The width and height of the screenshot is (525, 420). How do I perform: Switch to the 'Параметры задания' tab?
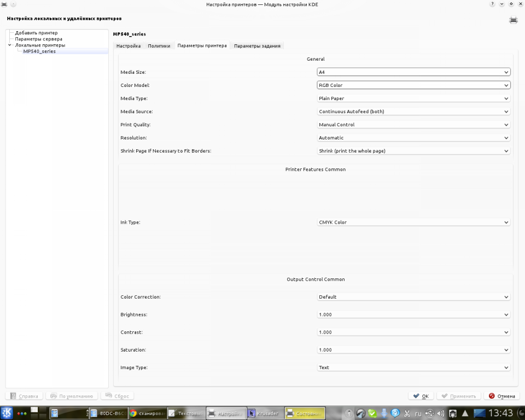pos(257,46)
